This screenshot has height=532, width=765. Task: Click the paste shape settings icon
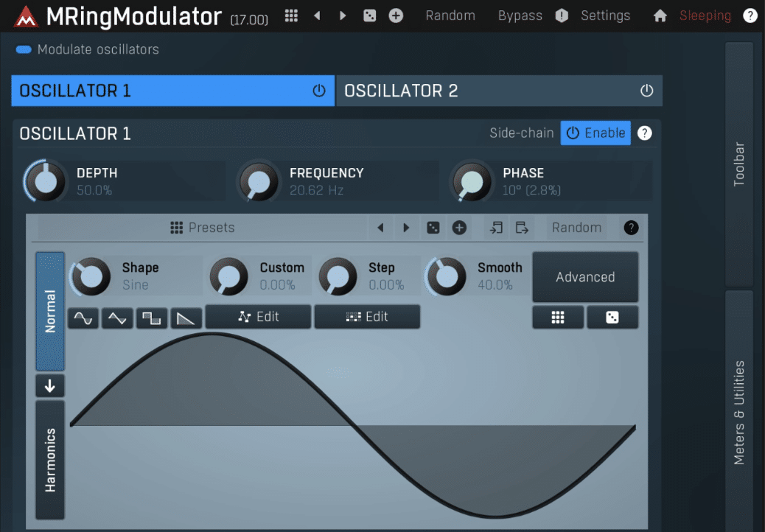(522, 228)
